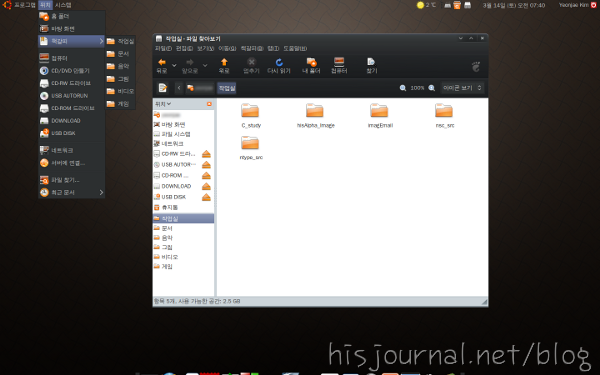Close the sidebar with its orange button

209,104
